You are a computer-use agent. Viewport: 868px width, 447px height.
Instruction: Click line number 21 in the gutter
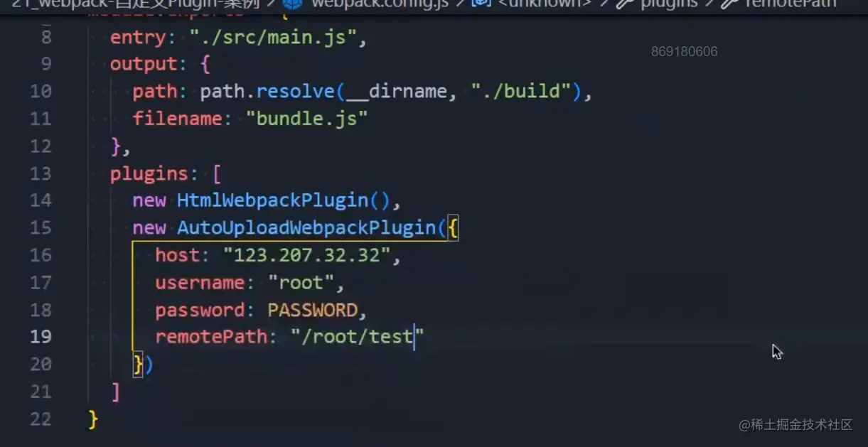click(41, 392)
